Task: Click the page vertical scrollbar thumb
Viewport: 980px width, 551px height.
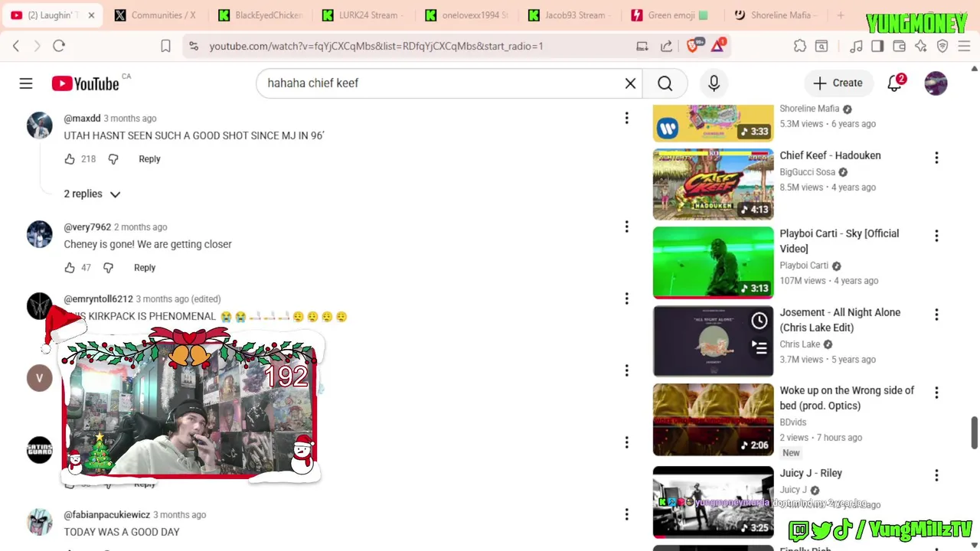Action: click(974, 432)
